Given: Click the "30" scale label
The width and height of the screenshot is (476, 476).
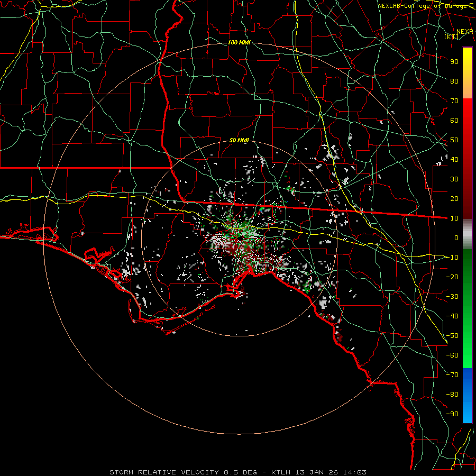Looking at the screenshot, I should point(454,179).
